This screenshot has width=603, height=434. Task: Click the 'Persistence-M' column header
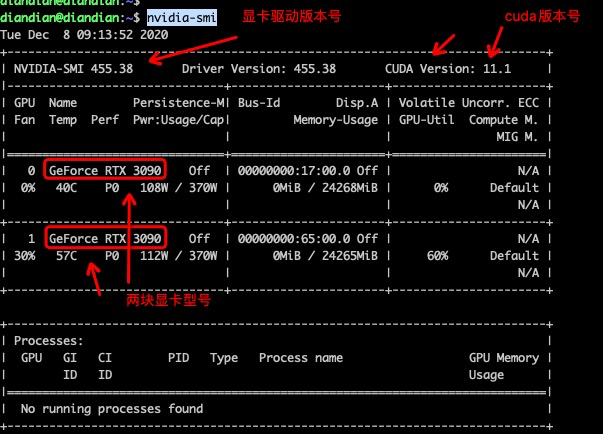179,103
